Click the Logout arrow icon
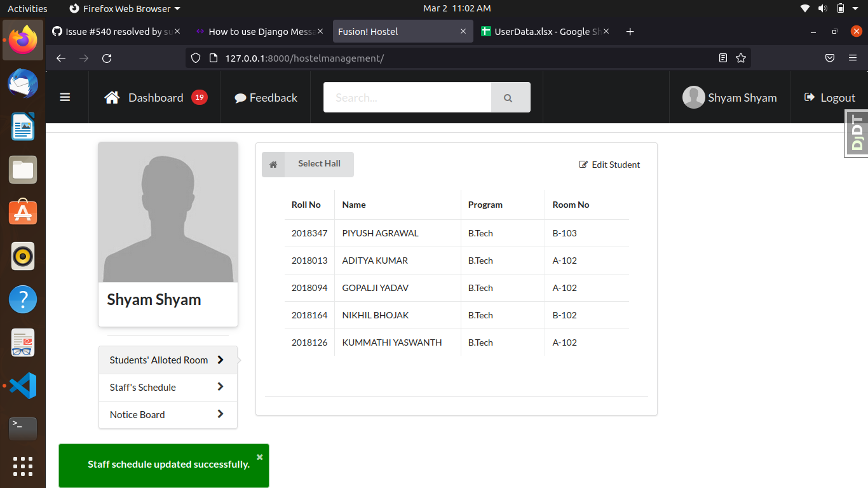The image size is (868, 488). point(810,97)
